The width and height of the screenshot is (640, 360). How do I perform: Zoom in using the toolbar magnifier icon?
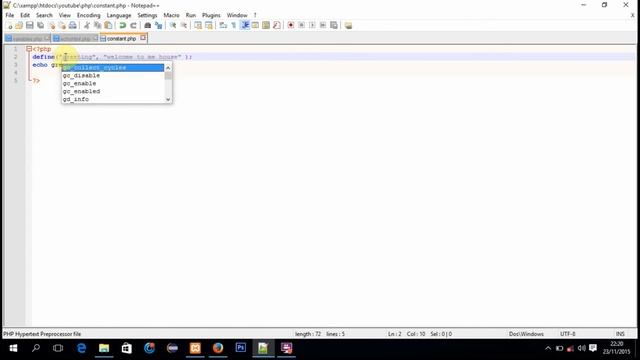coord(173,25)
